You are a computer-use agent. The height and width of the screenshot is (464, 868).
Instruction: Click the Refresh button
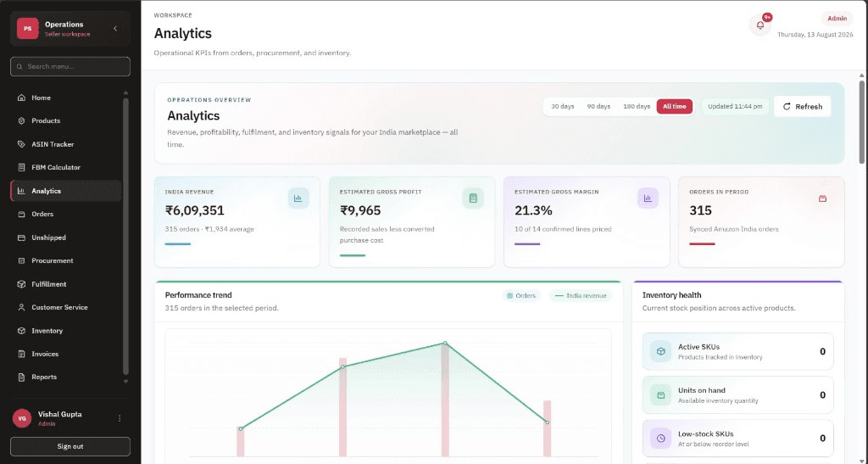(x=802, y=106)
